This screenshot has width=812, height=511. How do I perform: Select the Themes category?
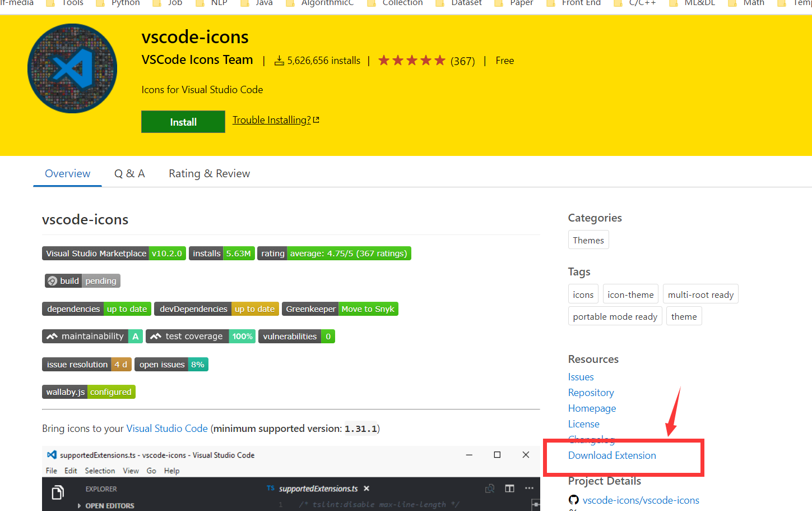point(588,240)
